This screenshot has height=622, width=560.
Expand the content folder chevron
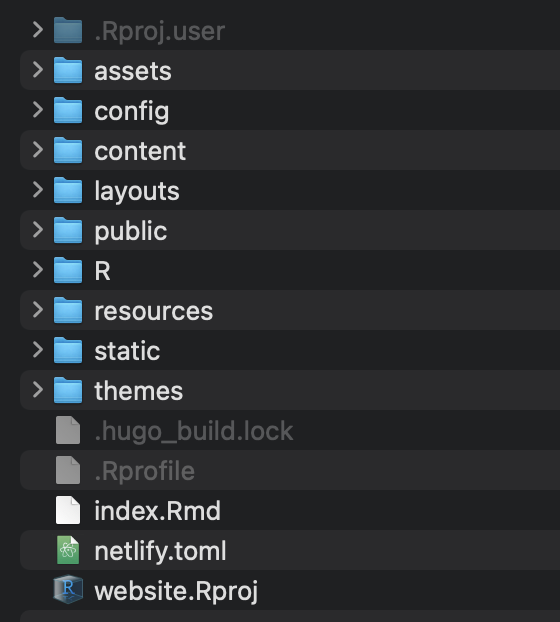point(38,150)
